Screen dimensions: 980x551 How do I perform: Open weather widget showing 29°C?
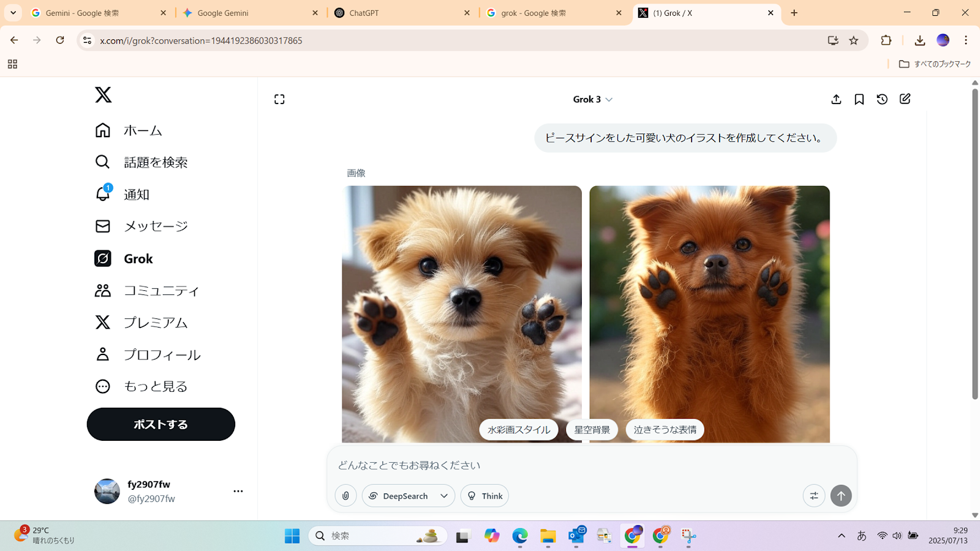[44, 536]
